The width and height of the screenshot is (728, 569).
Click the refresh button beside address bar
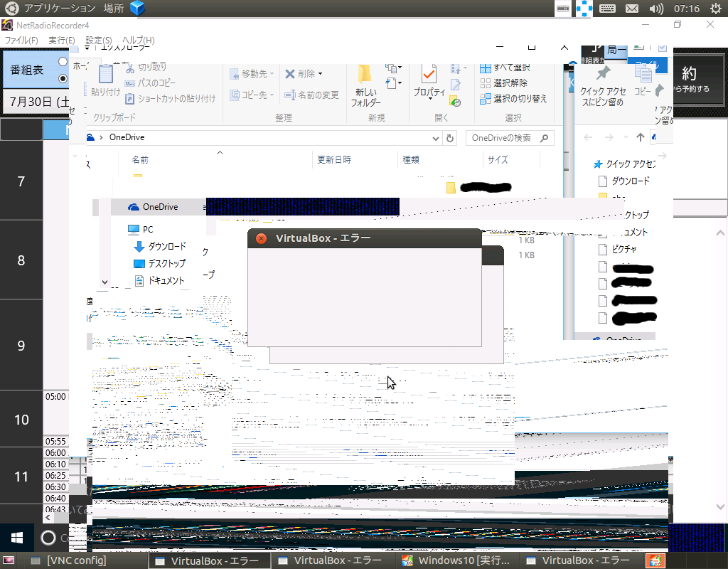point(449,138)
